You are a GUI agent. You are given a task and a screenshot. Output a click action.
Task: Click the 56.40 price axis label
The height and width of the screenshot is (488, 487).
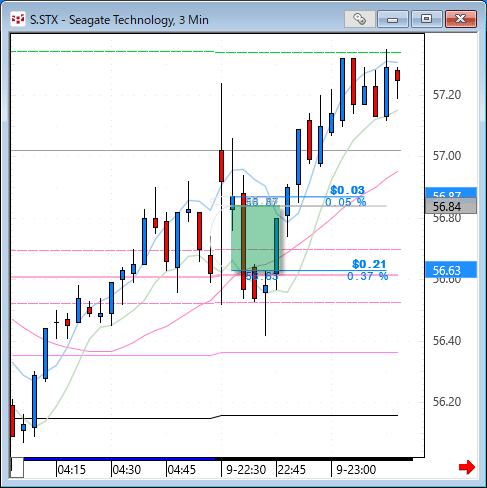tap(447, 341)
